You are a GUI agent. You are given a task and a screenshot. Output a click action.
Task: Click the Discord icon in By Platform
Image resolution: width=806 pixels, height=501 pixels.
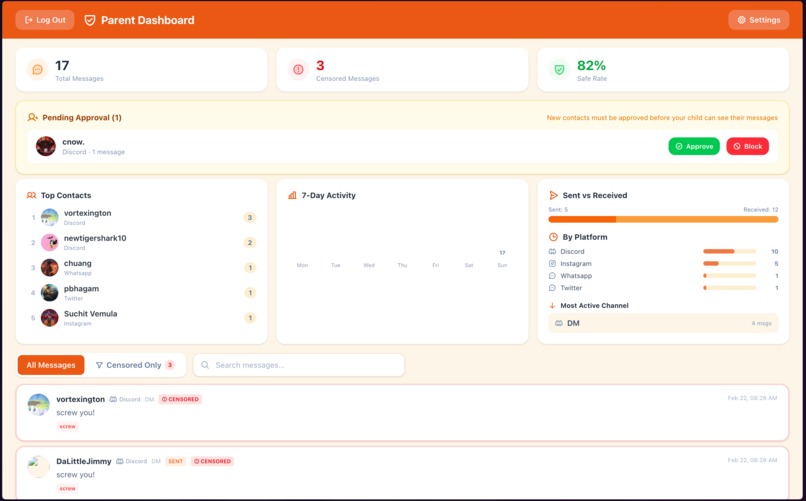[x=553, y=251]
